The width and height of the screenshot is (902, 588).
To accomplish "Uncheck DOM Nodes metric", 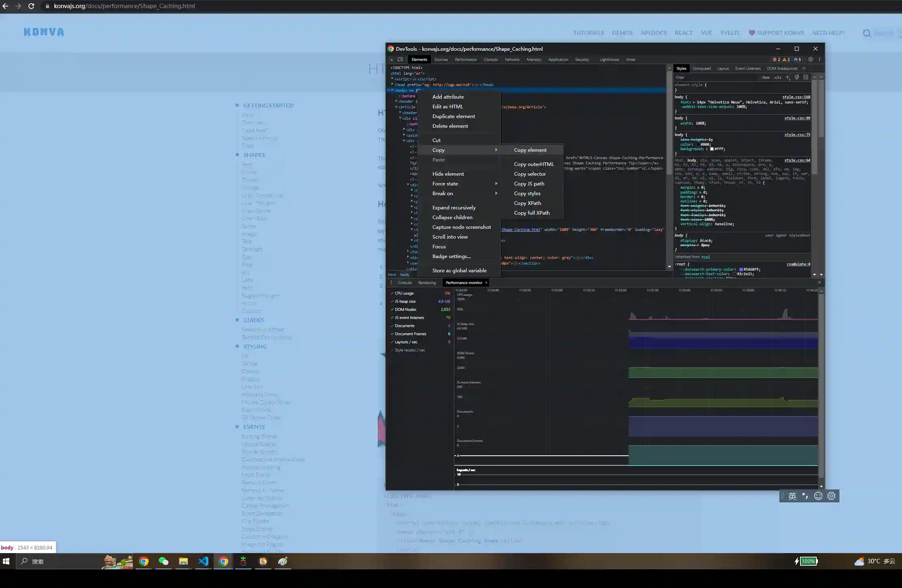I will tap(392, 309).
